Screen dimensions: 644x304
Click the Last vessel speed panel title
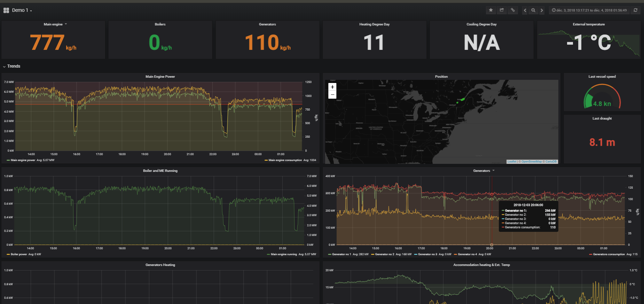coord(602,77)
